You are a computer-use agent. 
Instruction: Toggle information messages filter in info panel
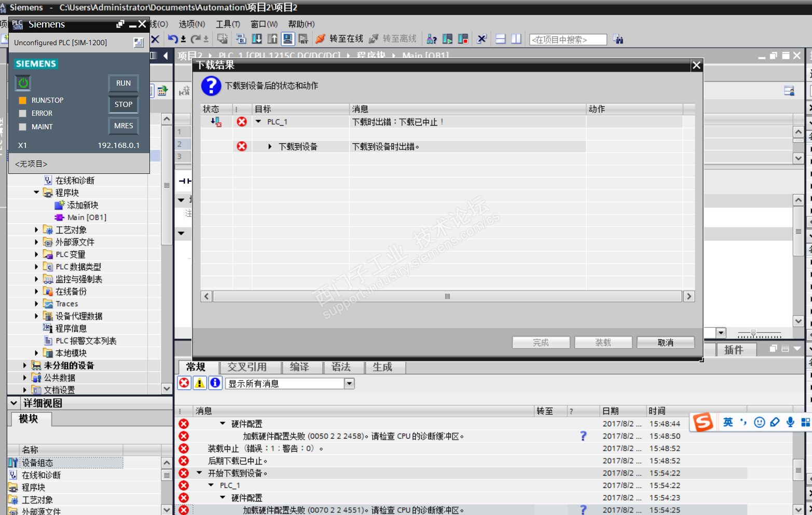point(215,383)
